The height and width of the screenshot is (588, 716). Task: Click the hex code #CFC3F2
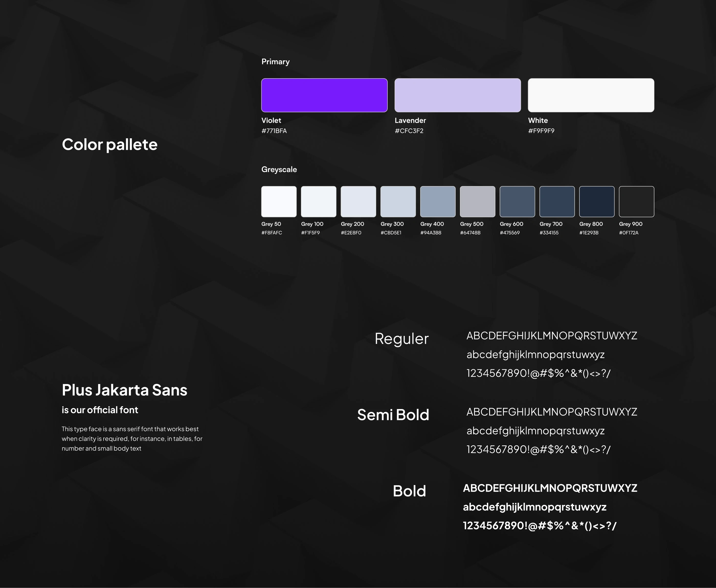(409, 131)
